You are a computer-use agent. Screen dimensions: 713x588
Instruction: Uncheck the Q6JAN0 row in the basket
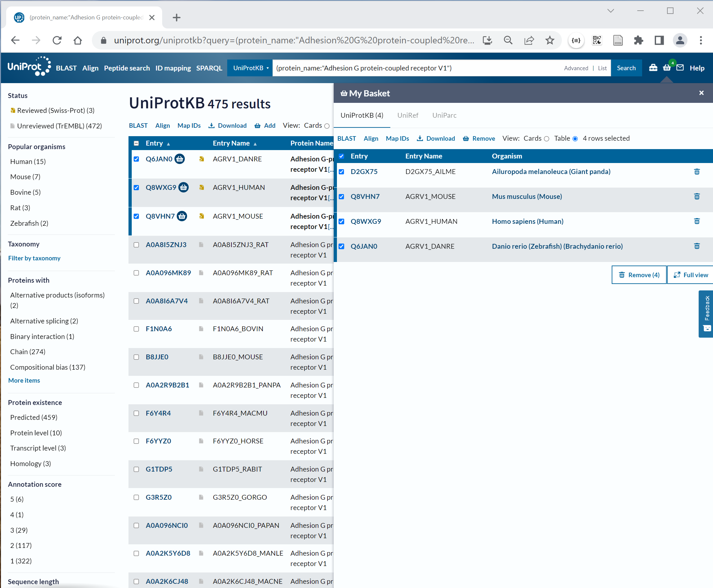341,246
